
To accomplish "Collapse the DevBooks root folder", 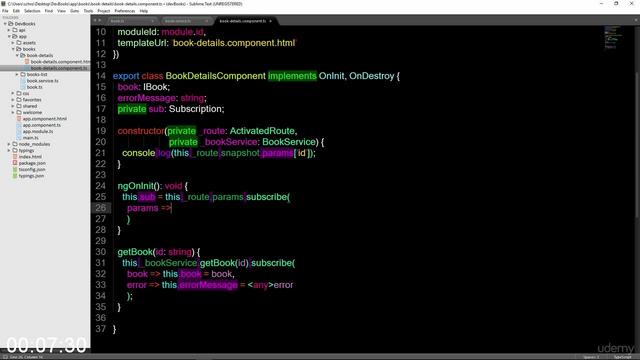I will (5, 24).
